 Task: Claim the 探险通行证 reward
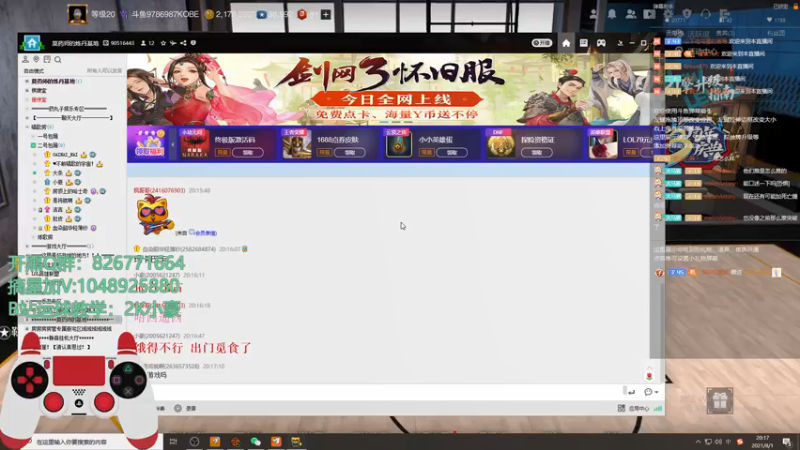click(536, 153)
